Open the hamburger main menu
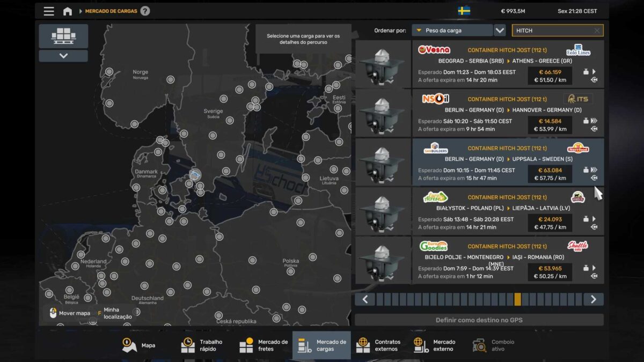This screenshot has width=644, height=362. click(49, 11)
